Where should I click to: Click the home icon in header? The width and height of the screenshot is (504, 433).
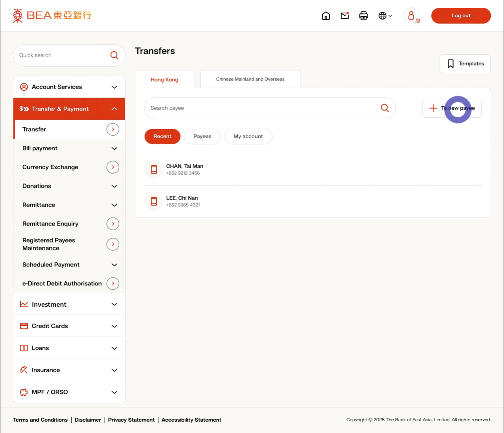pos(326,16)
